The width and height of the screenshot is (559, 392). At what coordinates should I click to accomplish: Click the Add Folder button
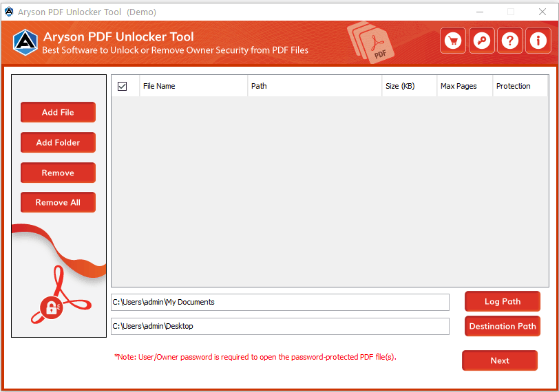(x=58, y=142)
